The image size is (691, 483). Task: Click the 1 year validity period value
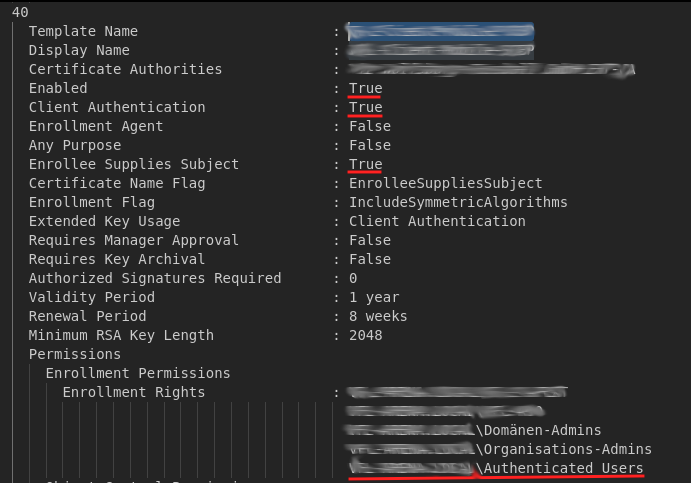(x=374, y=298)
